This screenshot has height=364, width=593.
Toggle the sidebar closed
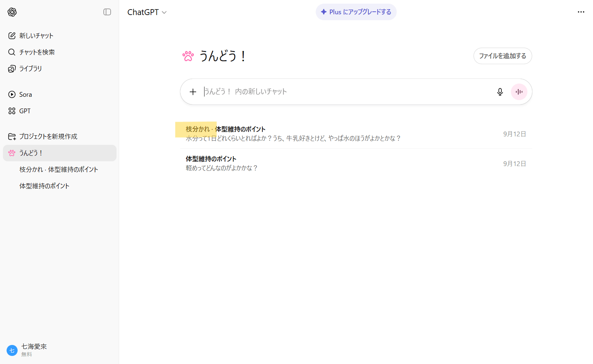107,12
